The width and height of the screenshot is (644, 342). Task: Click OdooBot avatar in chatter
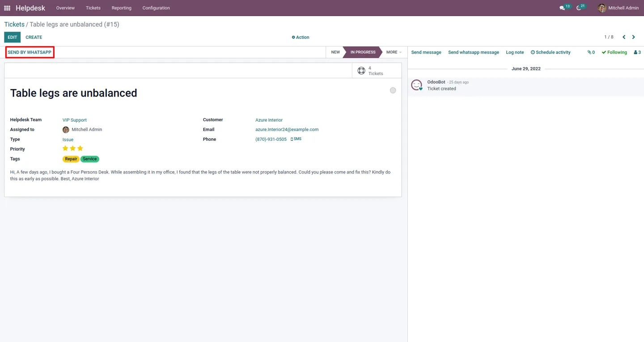[x=416, y=85]
